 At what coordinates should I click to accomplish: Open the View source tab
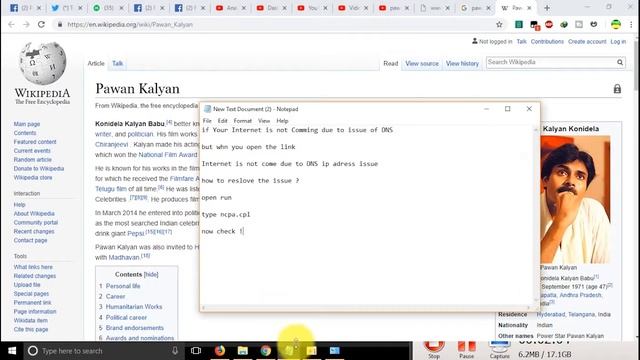422,64
